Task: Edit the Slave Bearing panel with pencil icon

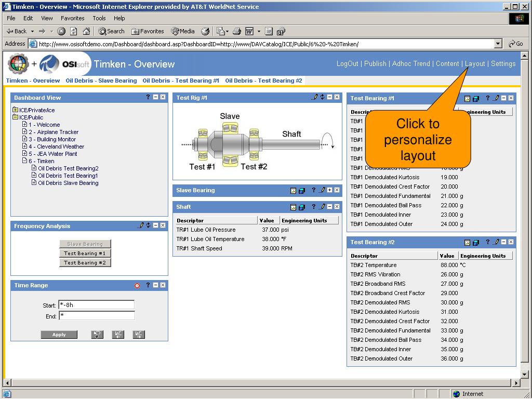Action: click(x=322, y=190)
